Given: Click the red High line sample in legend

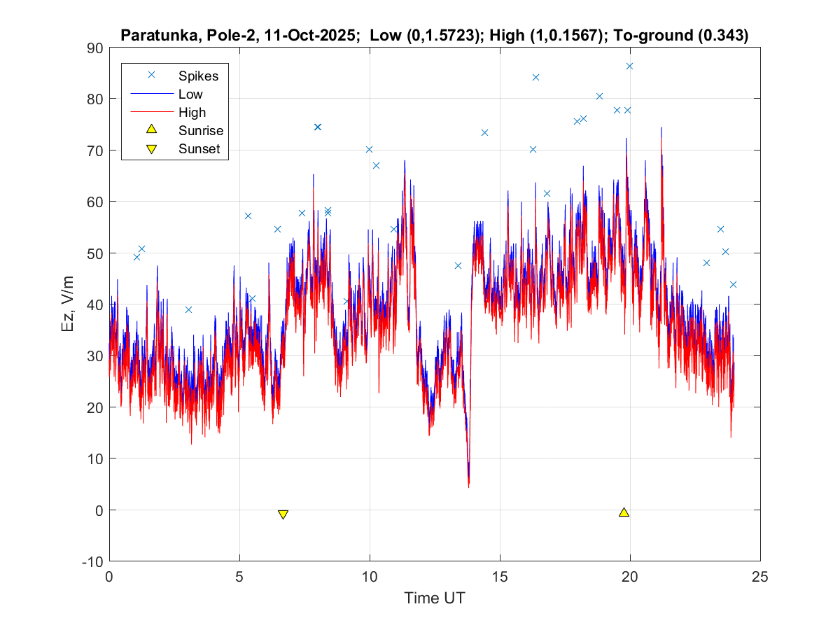Looking at the screenshot, I should tap(150, 111).
